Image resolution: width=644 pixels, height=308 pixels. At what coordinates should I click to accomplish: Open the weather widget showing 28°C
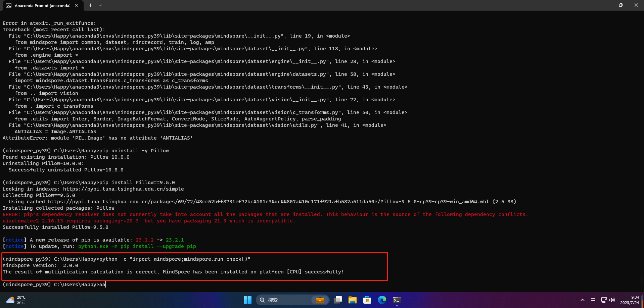point(16,300)
